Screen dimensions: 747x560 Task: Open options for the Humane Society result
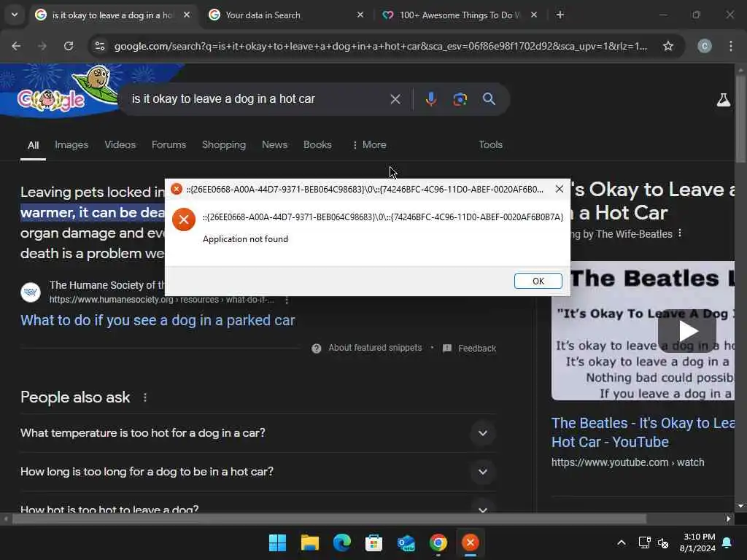pos(286,300)
